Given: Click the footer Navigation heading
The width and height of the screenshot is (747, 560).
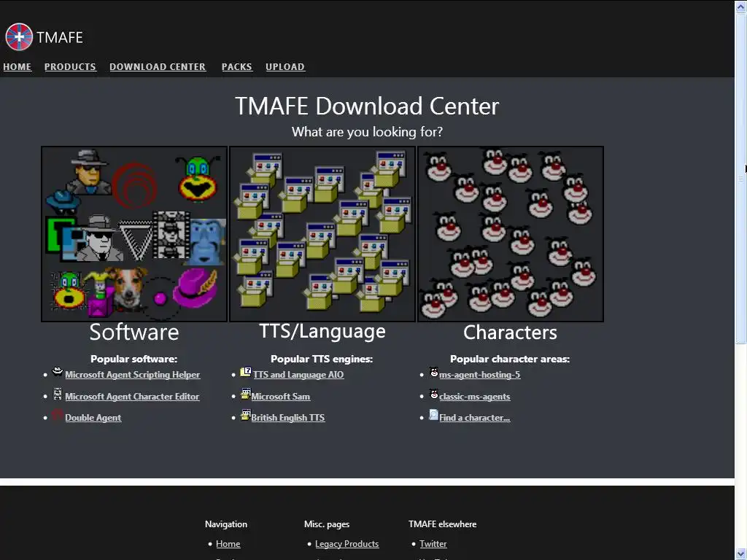Looking at the screenshot, I should click(226, 524).
